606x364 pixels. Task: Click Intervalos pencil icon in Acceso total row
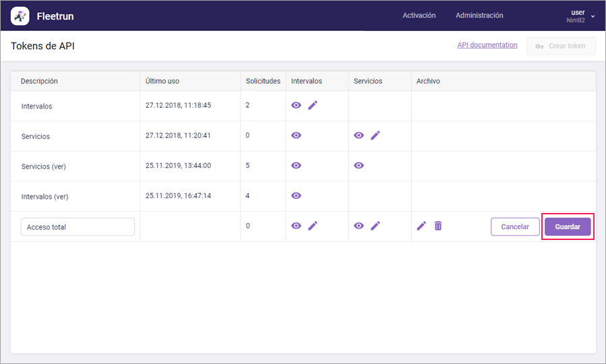[x=313, y=226]
